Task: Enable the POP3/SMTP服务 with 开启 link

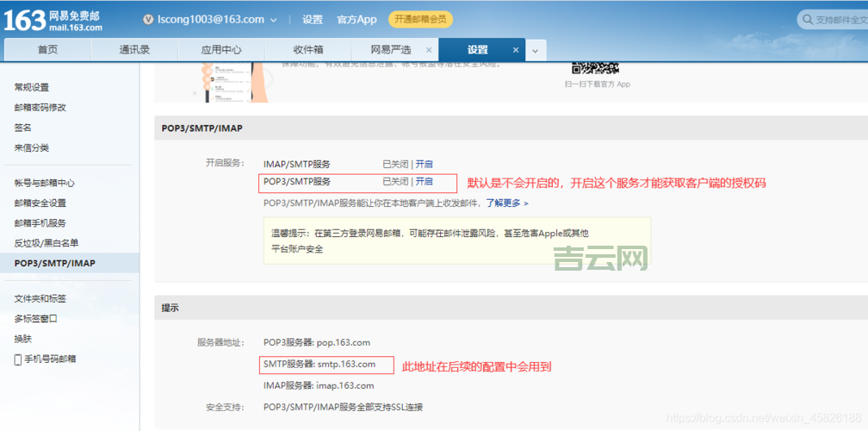Action: click(x=424, y=181)
